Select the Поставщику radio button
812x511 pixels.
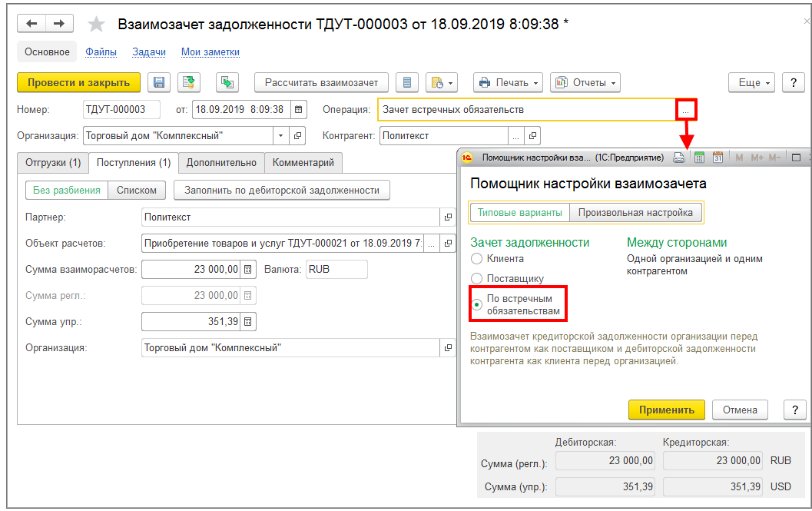click(x=477, y=278)
